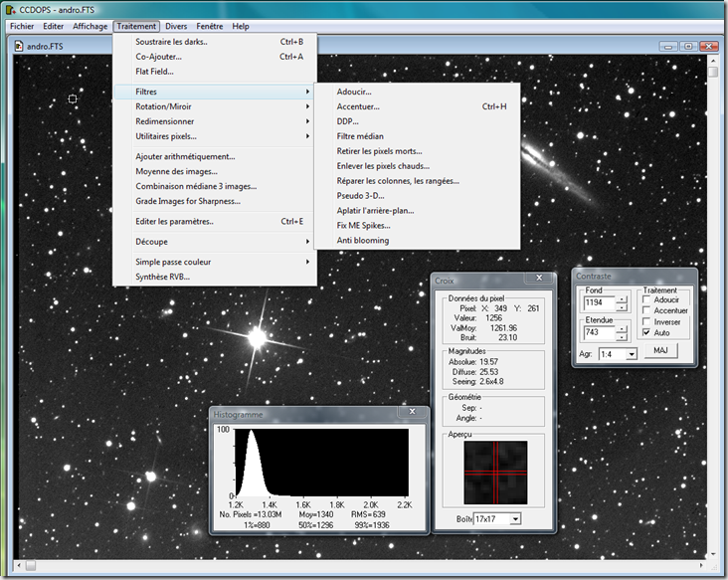The image size is (728, 580).
Task: Increase the Etendue value with up arrow
Action: click(x=622, y=329)
